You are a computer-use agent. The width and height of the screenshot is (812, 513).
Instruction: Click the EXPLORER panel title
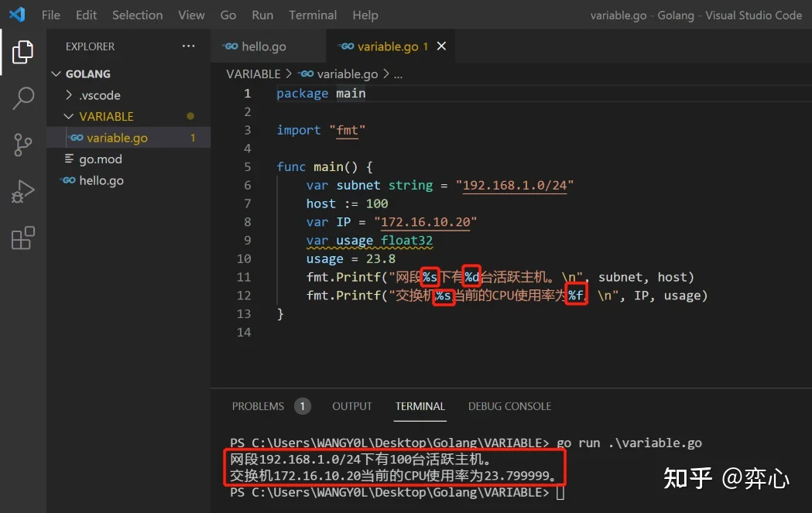[x=90, y=46]
